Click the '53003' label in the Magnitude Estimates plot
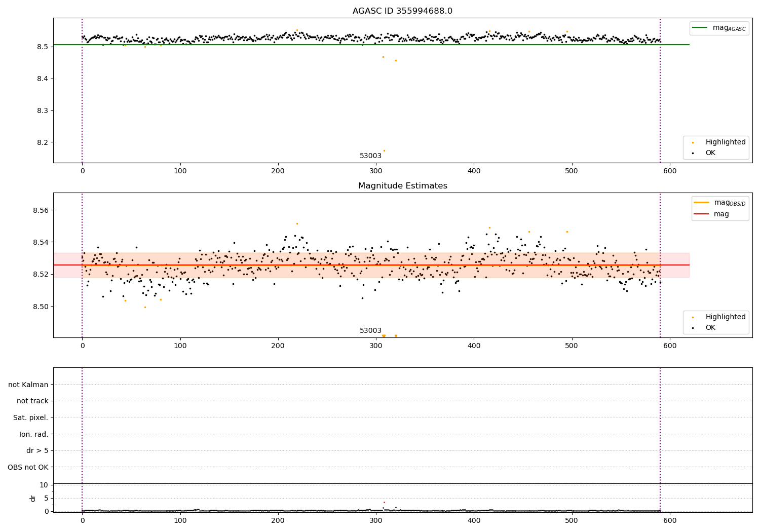The image size is (760, 532). point(370,331)
